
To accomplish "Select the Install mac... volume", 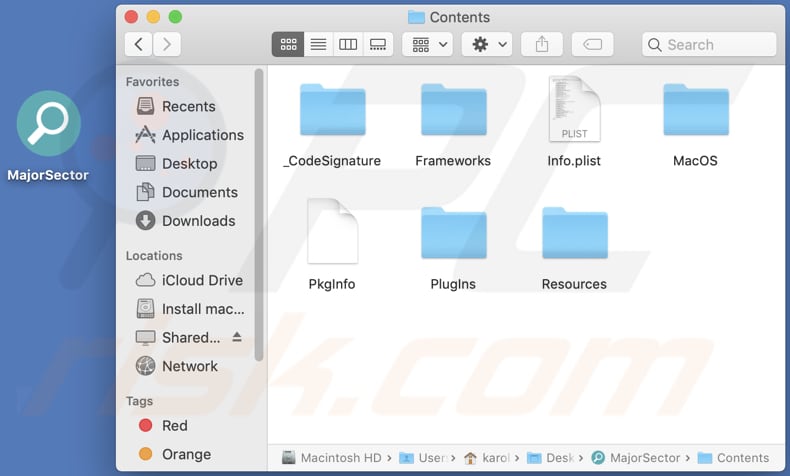I will pyautogui.click(x=190, y=309).
